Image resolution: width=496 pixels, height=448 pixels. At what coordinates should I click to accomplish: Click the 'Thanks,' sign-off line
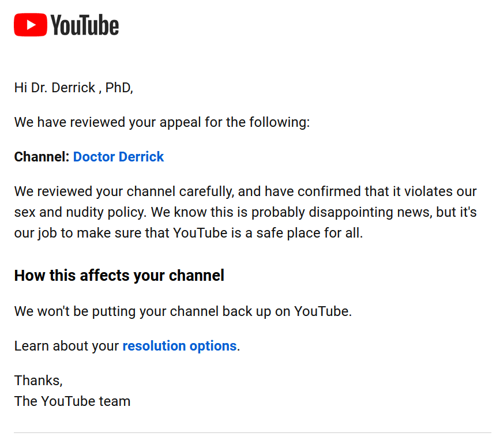pos(38,381)
